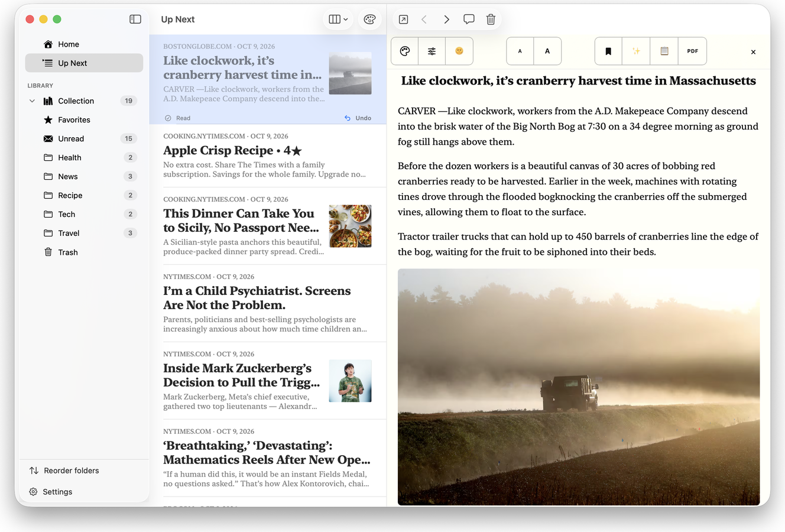The width and height of the screenshot is (785, 532).
Task: Click the sparkles AI button
Action: pyautogui.click(x=636, y=51)
